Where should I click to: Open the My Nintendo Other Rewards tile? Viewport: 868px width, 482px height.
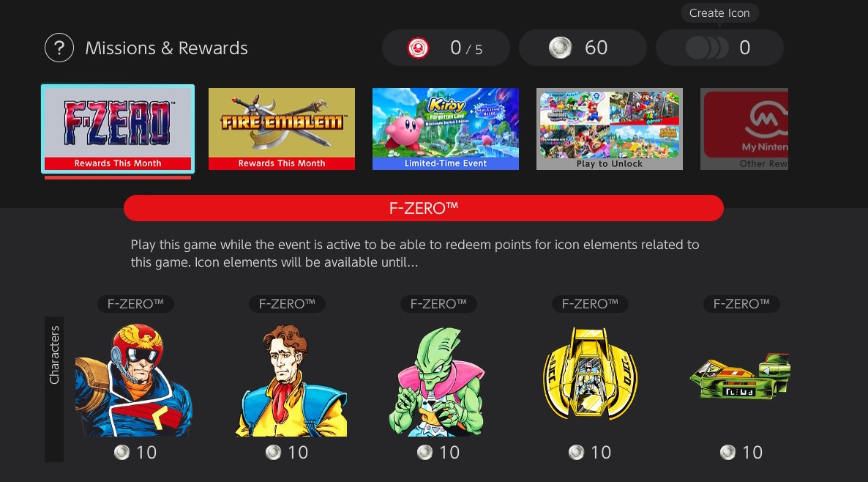tap(744, 128)
